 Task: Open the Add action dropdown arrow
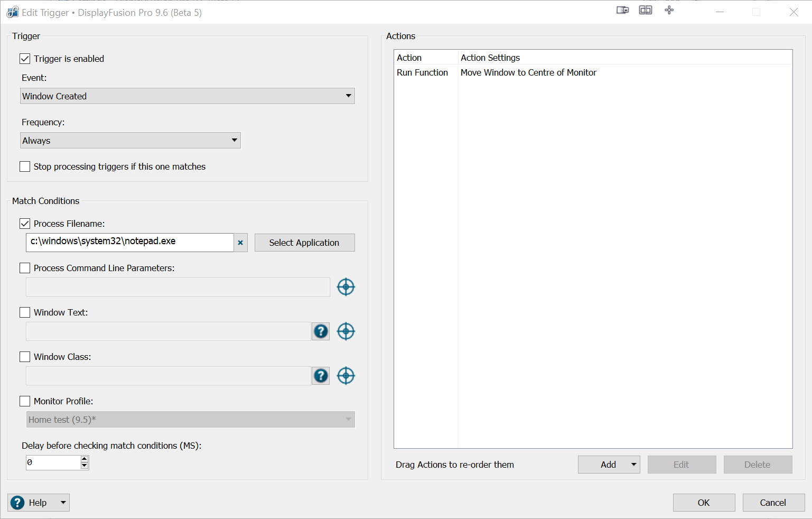633,465
